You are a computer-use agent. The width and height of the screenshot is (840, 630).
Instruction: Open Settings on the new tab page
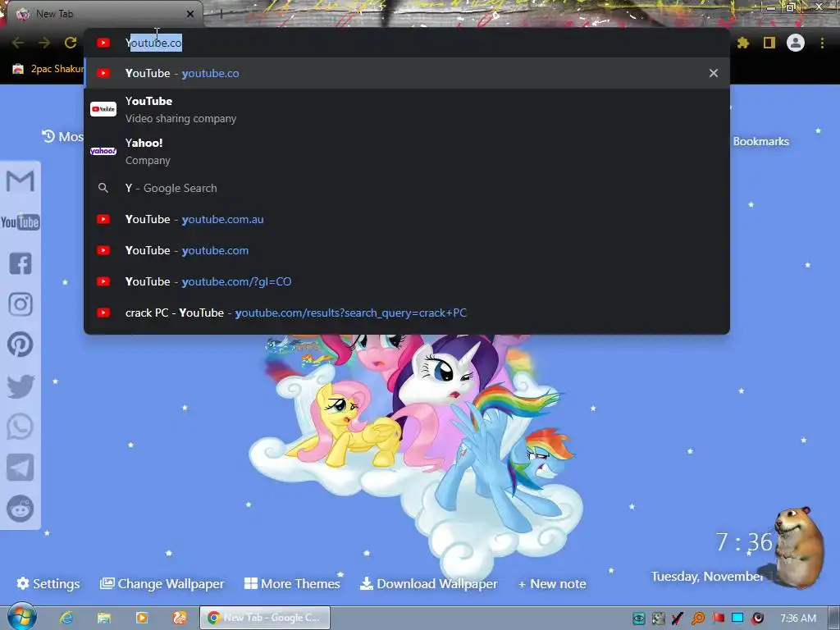coord(48,583)
